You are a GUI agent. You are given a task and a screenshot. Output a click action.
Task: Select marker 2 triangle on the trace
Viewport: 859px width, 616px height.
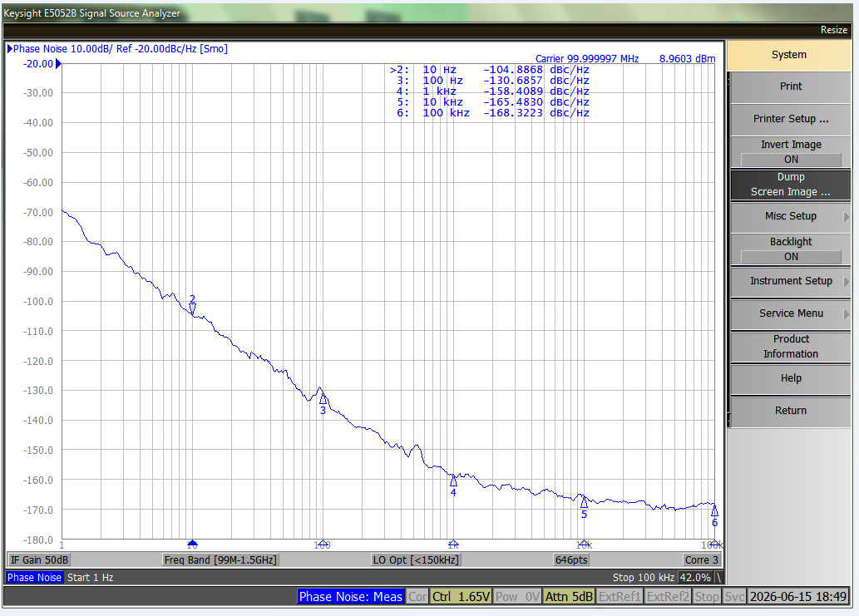tap(192, 309)
